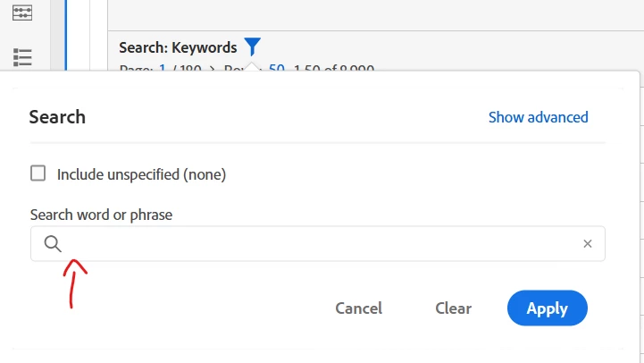Click the "Search word or phrase" label
Image resolution: width=644 pixels, height=363 pixels.
(x=101, y=215)
